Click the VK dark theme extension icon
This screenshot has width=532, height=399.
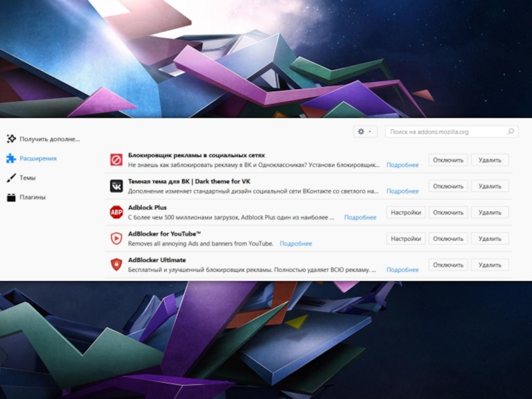[x=116, y=186]
